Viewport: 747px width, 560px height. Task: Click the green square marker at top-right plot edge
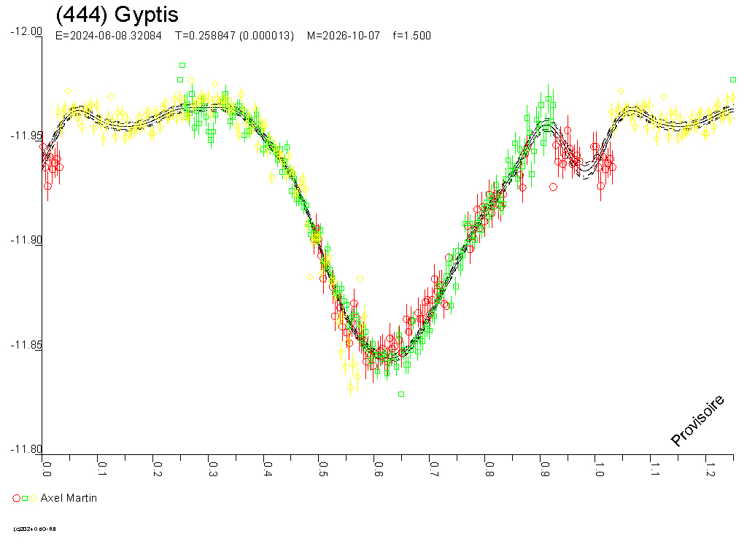pos(733,80)
